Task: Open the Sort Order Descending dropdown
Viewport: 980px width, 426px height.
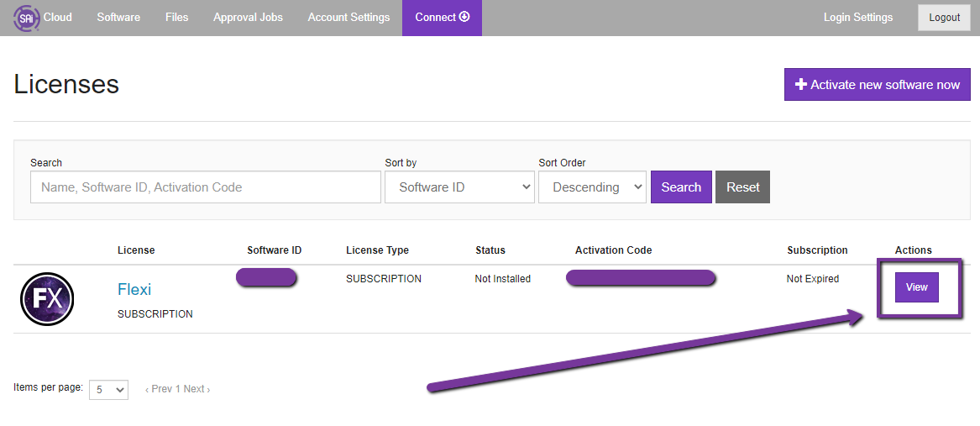Action: coord(592,187)
